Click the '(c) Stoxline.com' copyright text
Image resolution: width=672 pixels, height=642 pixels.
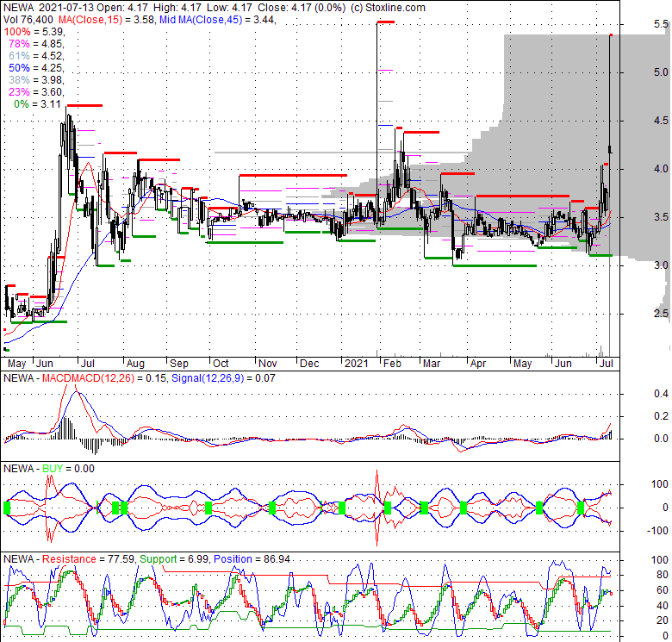pyautogui.click(x=388, y=8)
